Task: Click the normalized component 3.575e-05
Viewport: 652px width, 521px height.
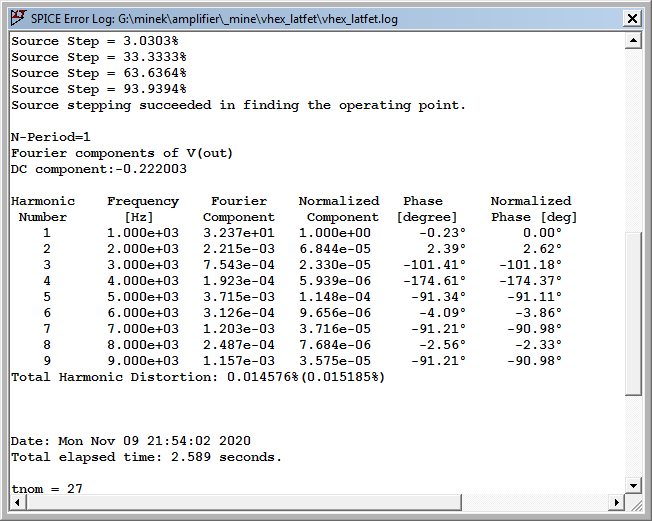Action: tap(335, 361)
